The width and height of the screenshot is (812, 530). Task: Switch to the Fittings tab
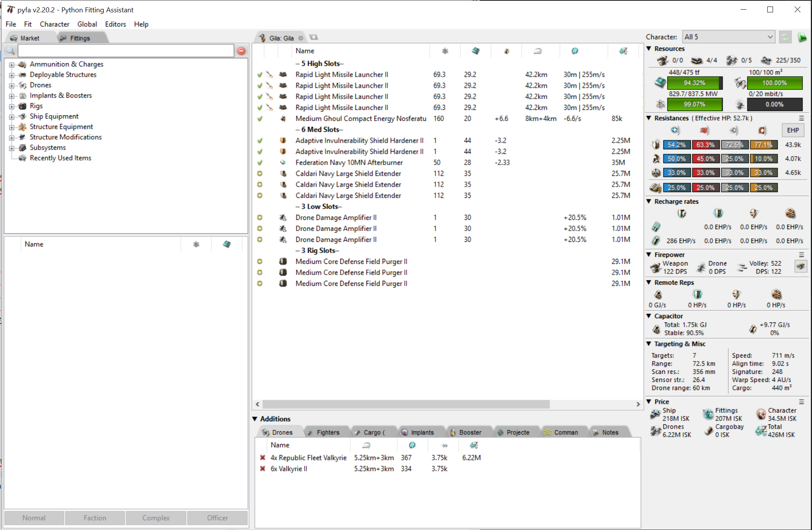tap(80, 38)
